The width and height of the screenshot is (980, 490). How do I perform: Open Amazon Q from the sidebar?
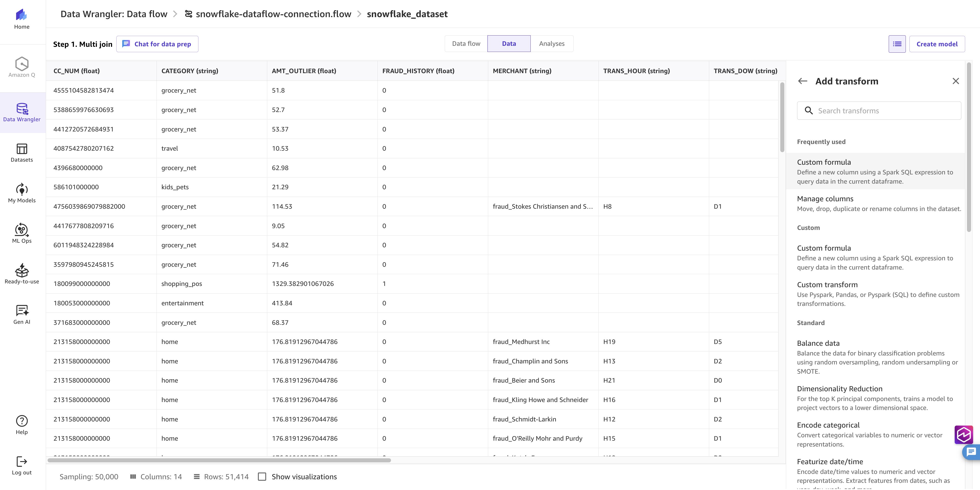click(x=22, y=67)
